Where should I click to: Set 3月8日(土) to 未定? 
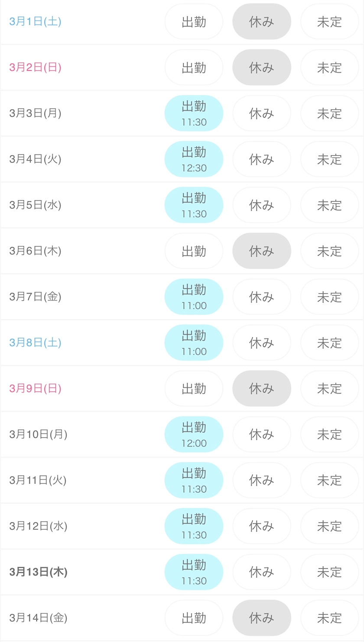coord(329,343)
